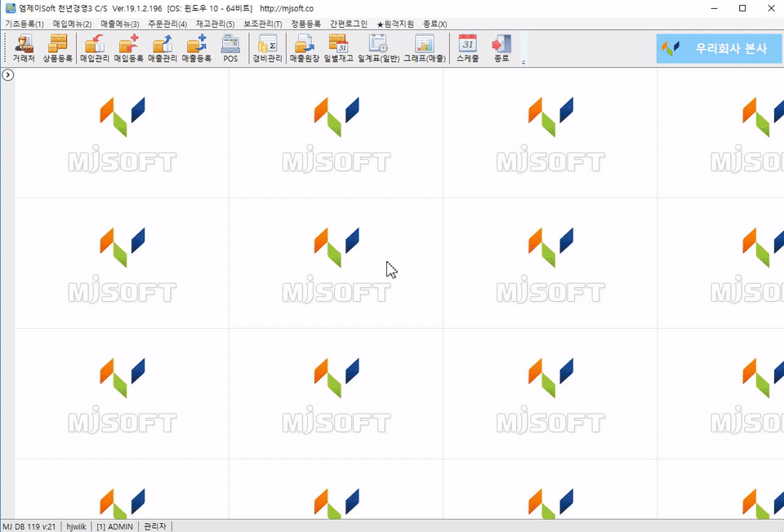The image size is (784, 532).
Task: Expand the side panel arrow button
Action: pos(8,75)
